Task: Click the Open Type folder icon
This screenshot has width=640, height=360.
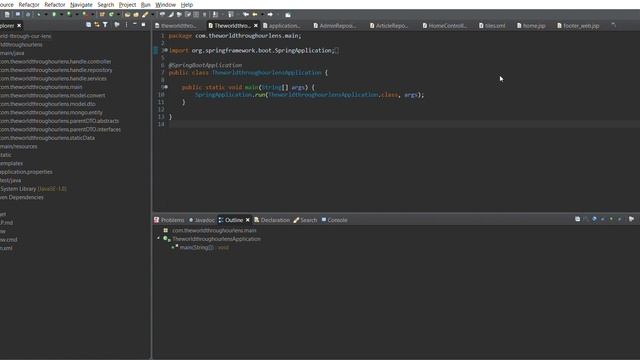Action: (127, 15)
